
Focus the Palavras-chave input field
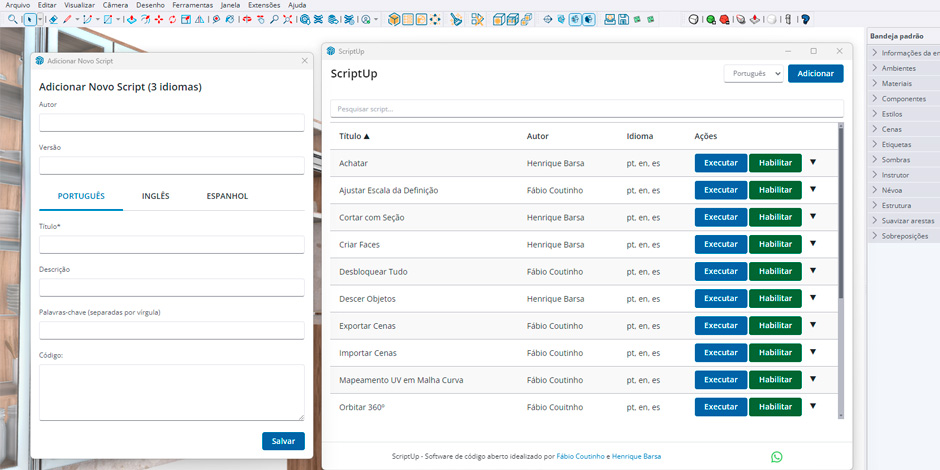point(171,330)
